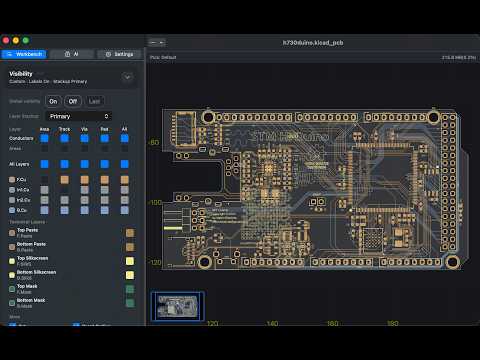Switch to the AI tab
Screen dimensions: 480x360
point(72,54)
